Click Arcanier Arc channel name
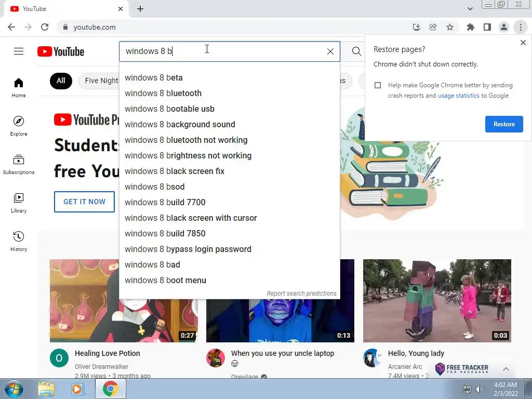532x399 pixels. point(405,367)
